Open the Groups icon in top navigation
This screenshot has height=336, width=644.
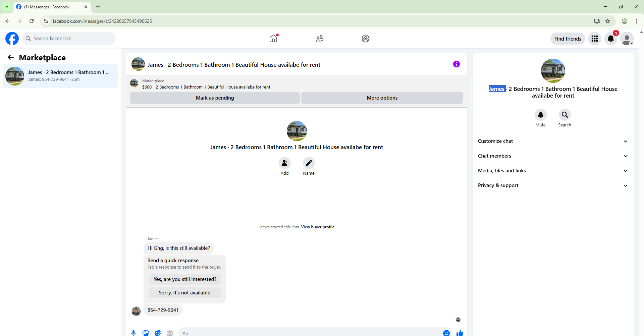coord(366,39)
